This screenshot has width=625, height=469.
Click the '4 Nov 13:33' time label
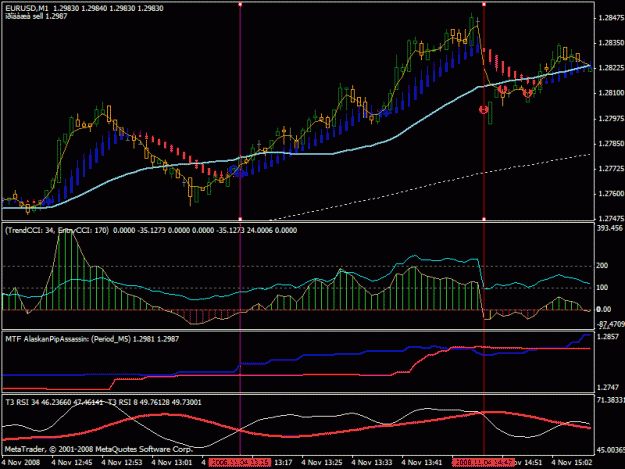(371, 463)
